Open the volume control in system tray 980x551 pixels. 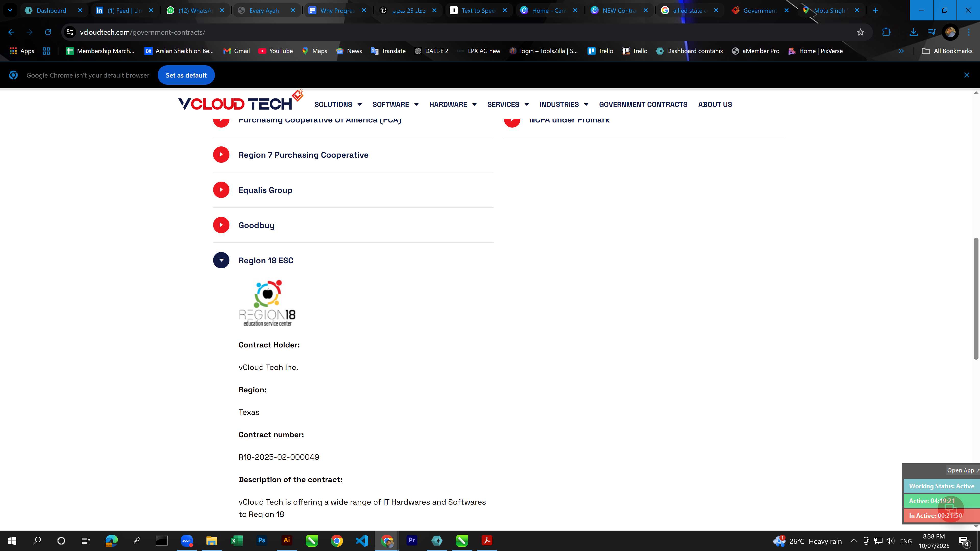tap(890, 541)
